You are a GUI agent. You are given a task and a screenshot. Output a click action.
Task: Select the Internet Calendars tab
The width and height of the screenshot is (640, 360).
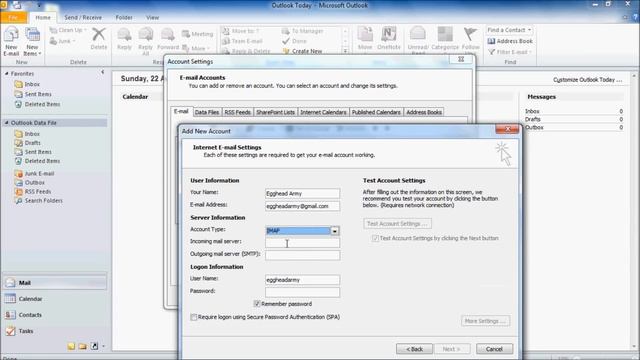click(x=323, y=112)
